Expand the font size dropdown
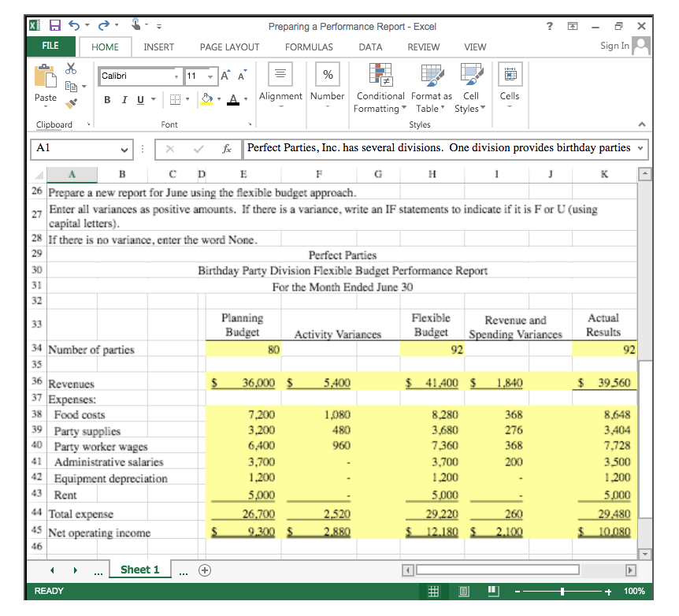 pyautogui.click(x=210, y=76)
